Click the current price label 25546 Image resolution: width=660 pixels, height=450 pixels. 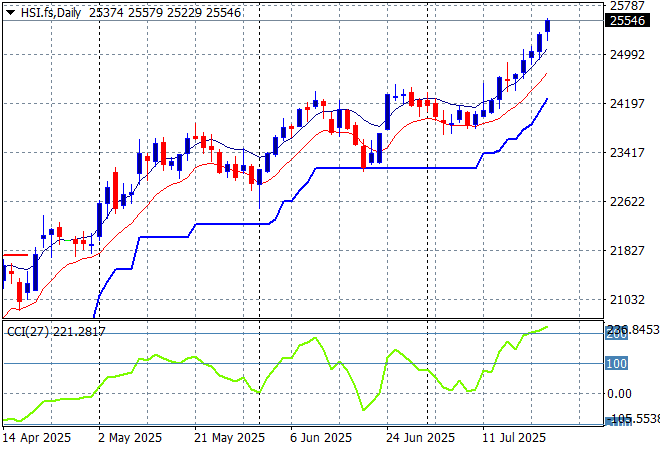coord(627,20)
